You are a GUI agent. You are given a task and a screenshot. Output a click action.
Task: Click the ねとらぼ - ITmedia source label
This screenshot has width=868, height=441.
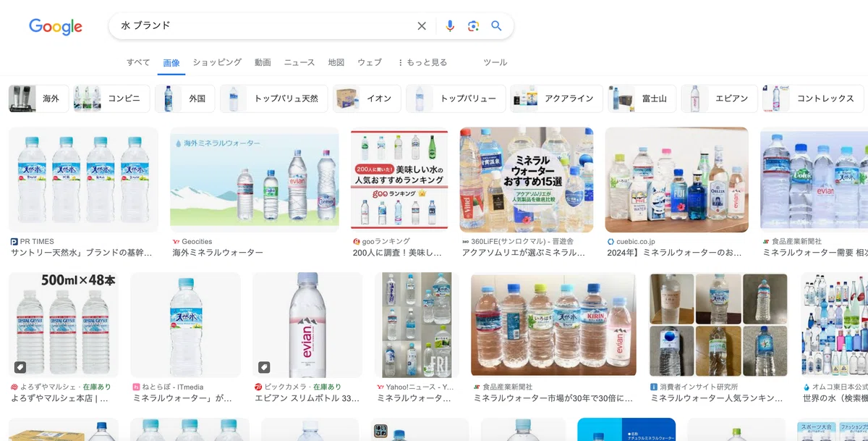[173, 387]
